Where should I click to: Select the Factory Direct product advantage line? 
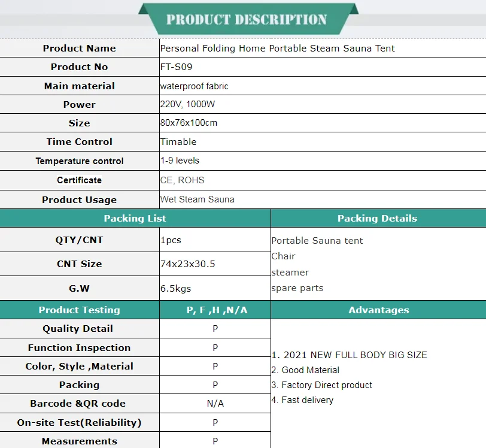click(x=322, y=385)
